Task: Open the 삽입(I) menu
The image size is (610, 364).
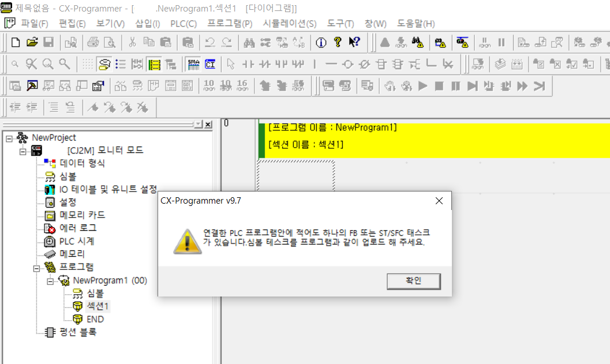Action: (x=147, y=24)
